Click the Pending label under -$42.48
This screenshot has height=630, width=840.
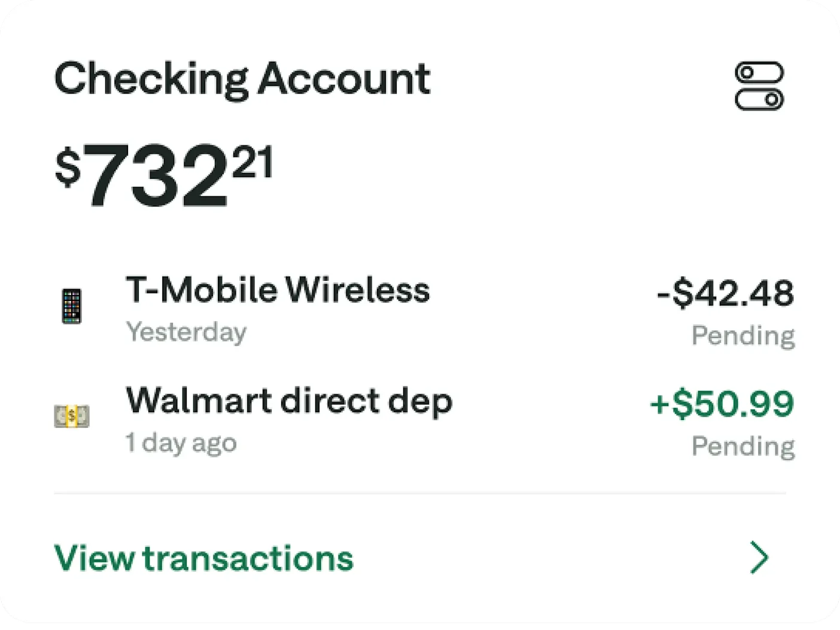[x=742, y=335]
